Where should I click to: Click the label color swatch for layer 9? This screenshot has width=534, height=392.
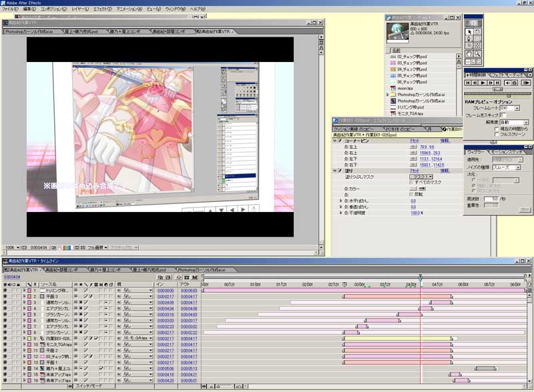tap(29, 338)
